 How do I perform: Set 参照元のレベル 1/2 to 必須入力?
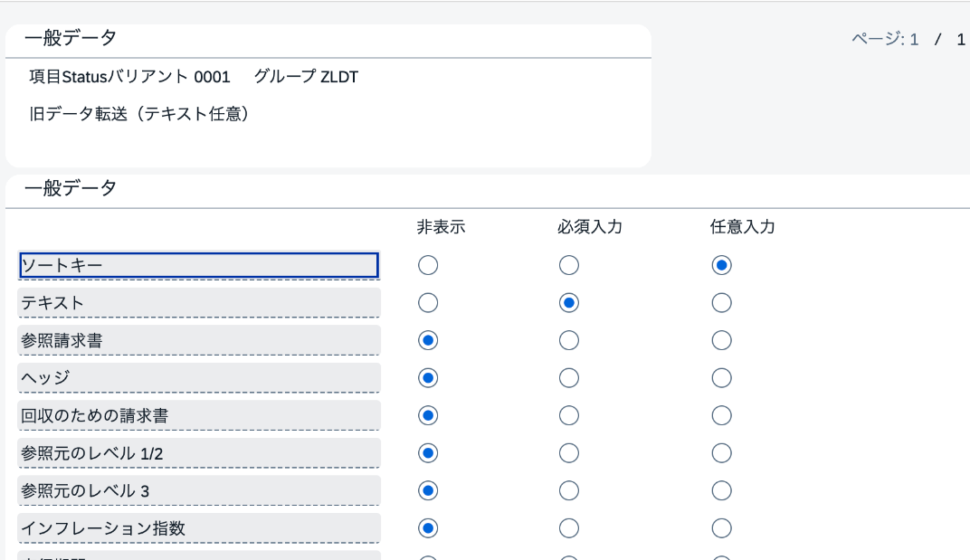click(568, 453)
